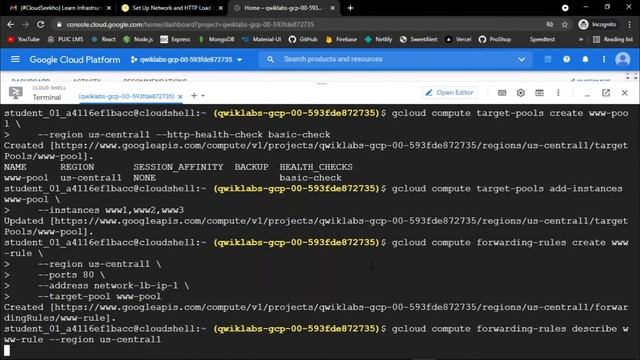Open the Material-UI bookmark

pyautogui.click(x=262, y=40)
